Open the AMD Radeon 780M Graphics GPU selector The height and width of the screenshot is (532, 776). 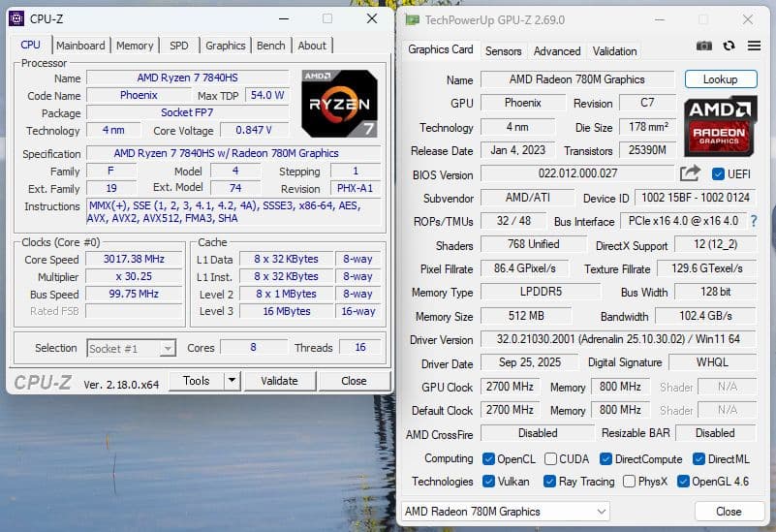click(506, 512)
